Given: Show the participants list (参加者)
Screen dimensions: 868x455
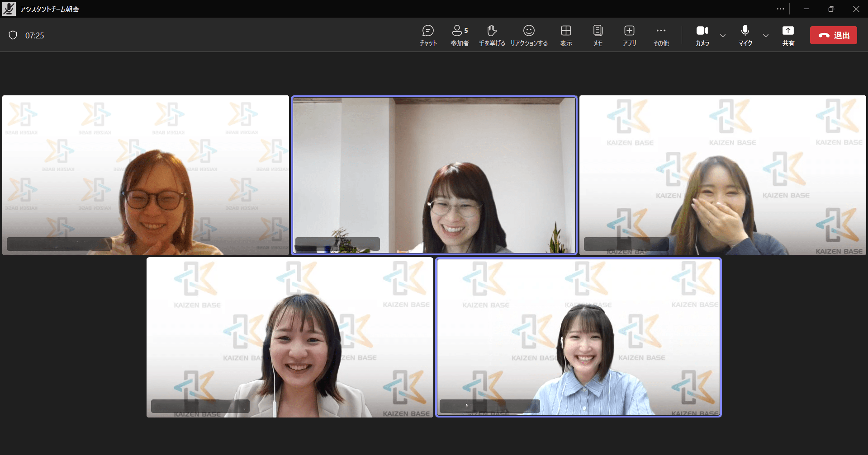Looking at the screenshot, I should 460,35.
